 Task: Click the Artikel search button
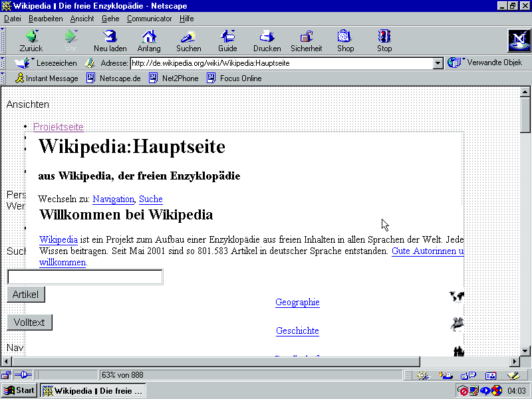pyautogui.click(x=26, y=295)
